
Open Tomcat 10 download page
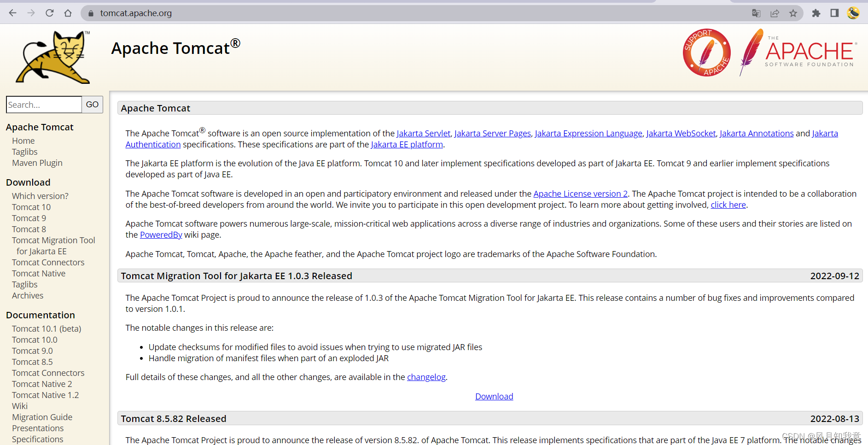[31, 207]
